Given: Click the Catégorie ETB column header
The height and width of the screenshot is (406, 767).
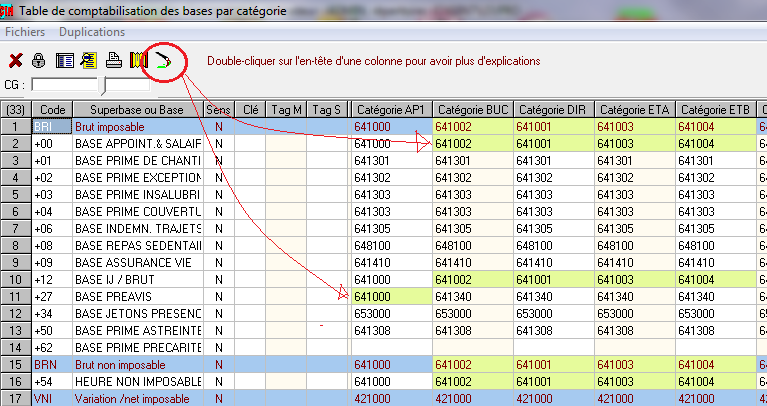Looking at the screenshot, I should [x=716, y=110].
